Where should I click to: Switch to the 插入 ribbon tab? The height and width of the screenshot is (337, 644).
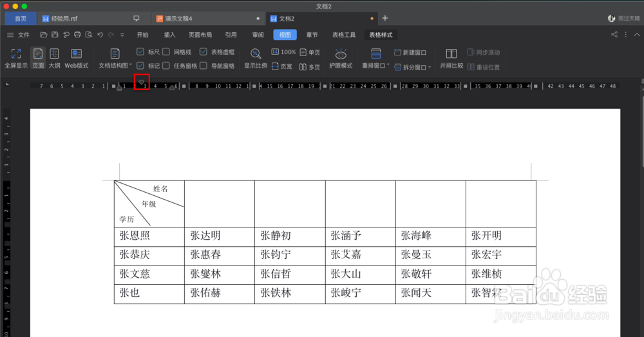click(169, 35)
